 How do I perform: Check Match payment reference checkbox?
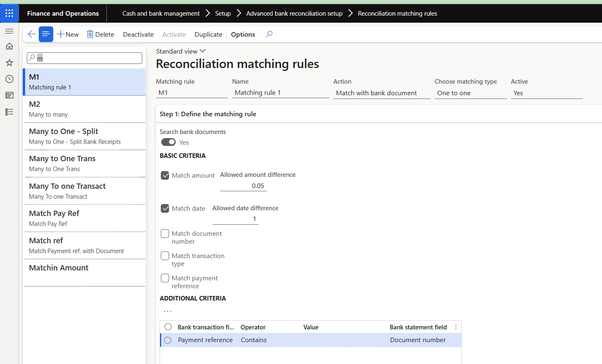click(165, 278)
